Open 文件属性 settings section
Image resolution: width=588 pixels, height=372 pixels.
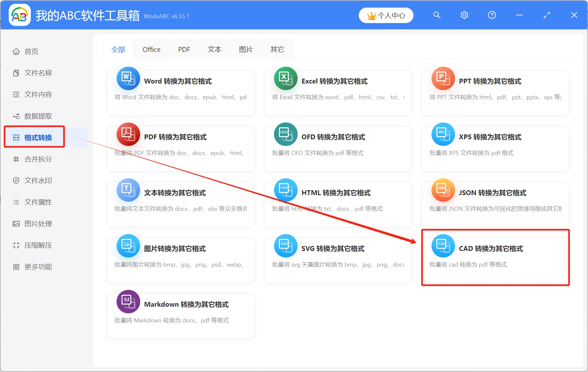(x=38, y=202)
